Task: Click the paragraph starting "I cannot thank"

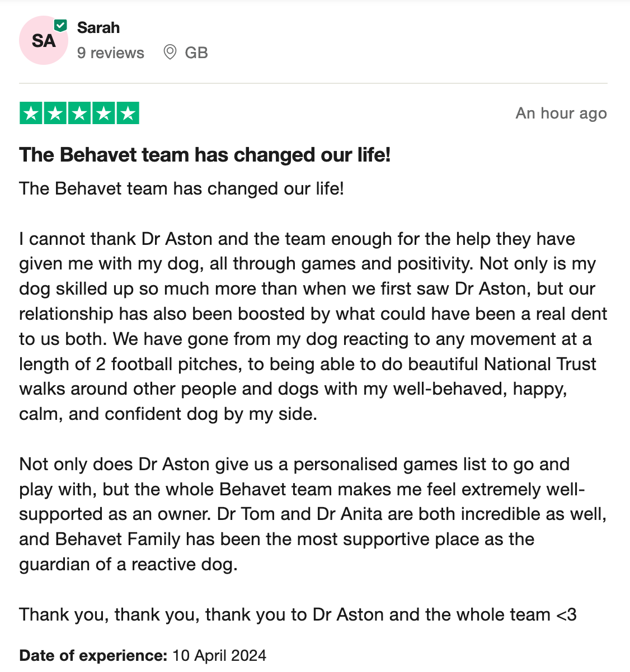Action: (x=312, y=326)
